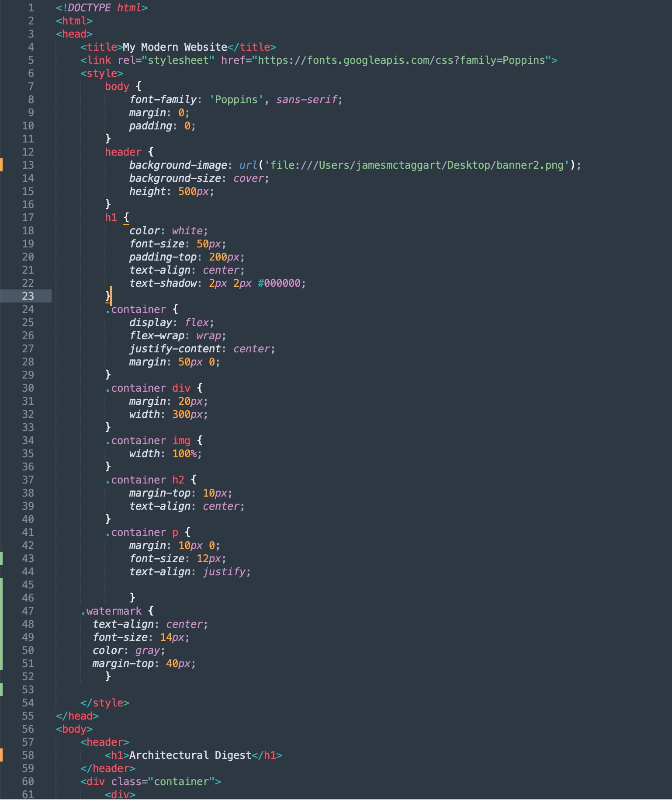
Task: Click the 'background-size' property
Action: (175, 178)
